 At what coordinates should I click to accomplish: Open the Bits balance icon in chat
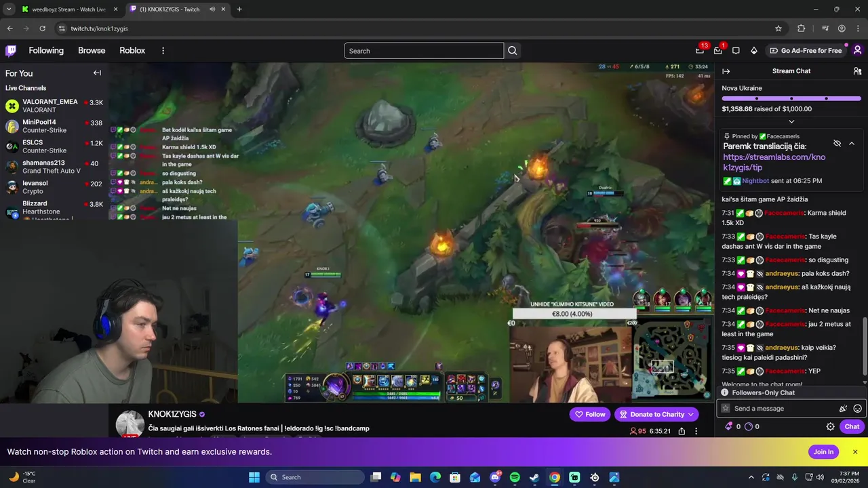click(x=729, y=426)
